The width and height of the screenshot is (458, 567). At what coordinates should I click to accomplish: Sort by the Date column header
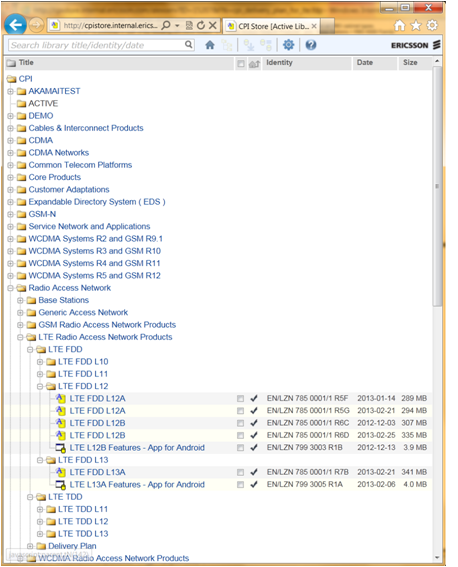click(374, 63)
